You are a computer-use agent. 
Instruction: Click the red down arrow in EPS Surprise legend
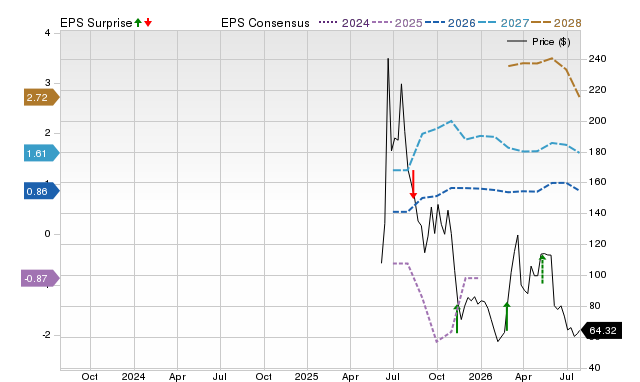coord(148,22)
